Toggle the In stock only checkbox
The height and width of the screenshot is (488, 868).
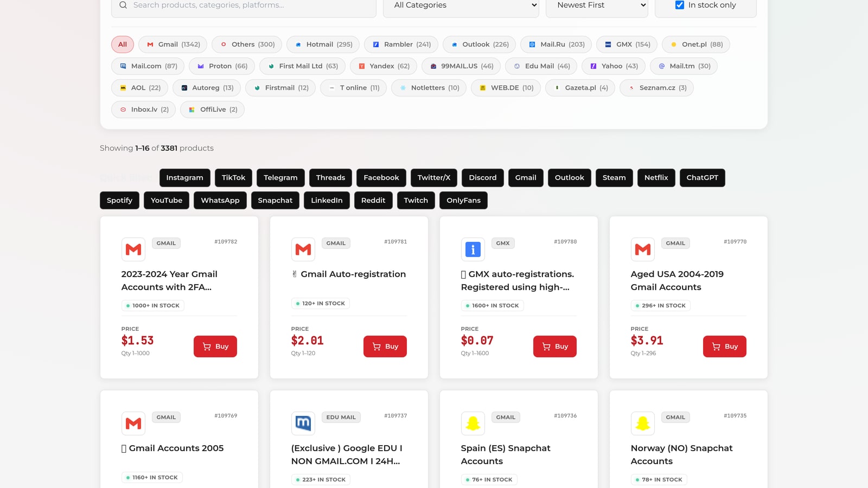point(680,5)
